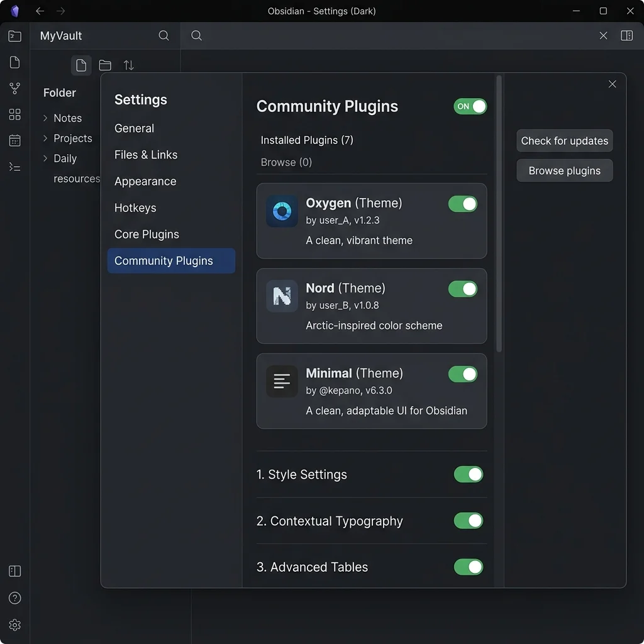Click 'by @kepano, v6.3.0' text
The image size is (644, 644).
pyautogui.click(x=349, y=391)
